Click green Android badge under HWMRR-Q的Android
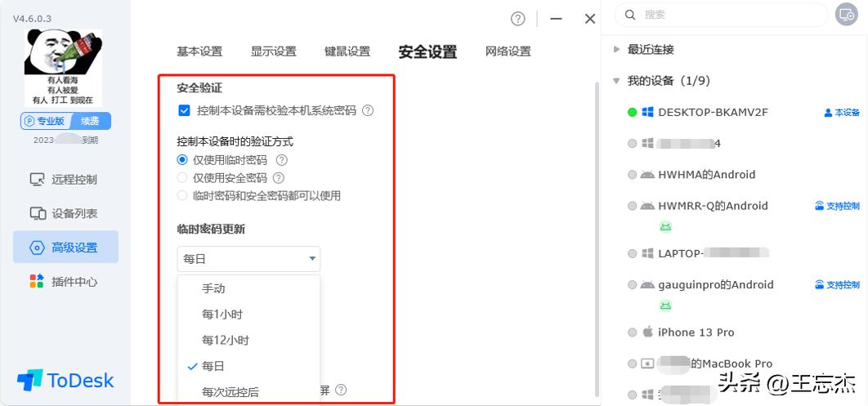This screenshot has width=868, height=406. coord(665,226)
